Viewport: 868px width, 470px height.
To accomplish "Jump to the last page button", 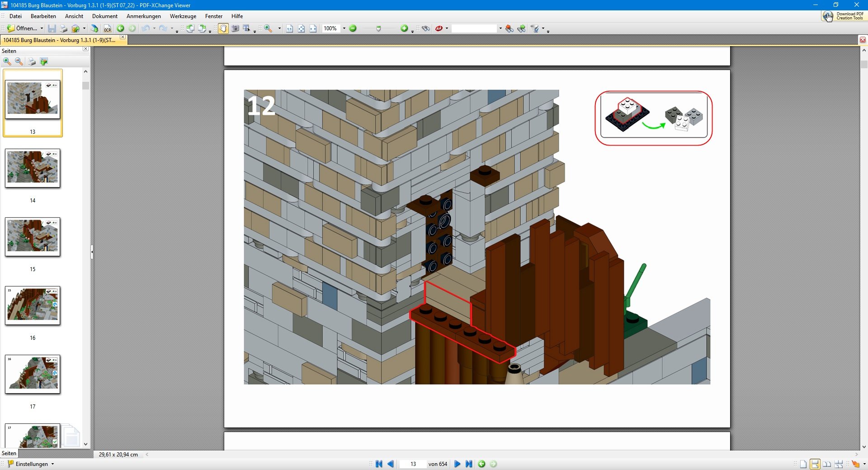I will click(469, 464).
